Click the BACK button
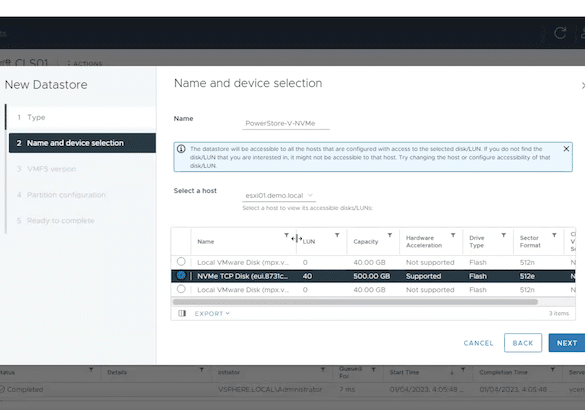This screenshot has width=585, height=410. pyautogui.click(x=523, y=343)
